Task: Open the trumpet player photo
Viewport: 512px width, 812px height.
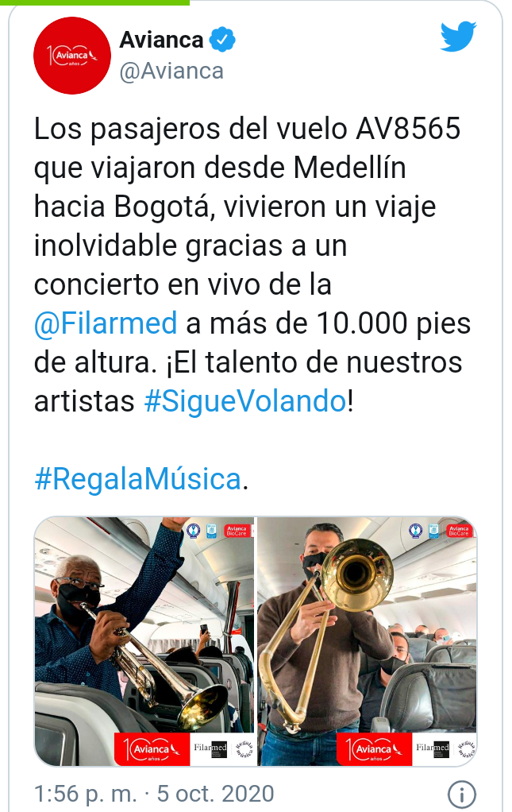Action: click(x=144, y=641)
